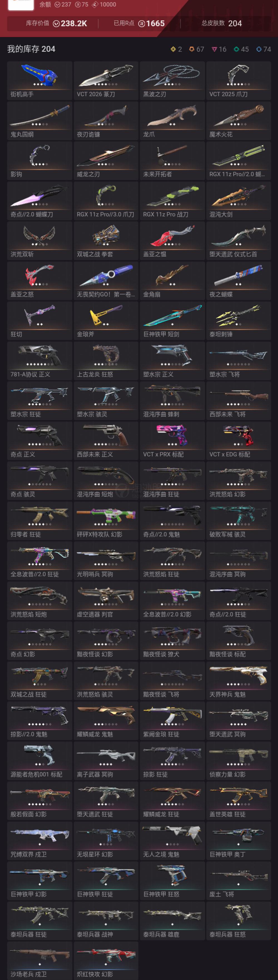Viewport: 278px width, 980px height.
Task: Select the 鬼丸国纲 katana skin
Action: pos(39,120)
